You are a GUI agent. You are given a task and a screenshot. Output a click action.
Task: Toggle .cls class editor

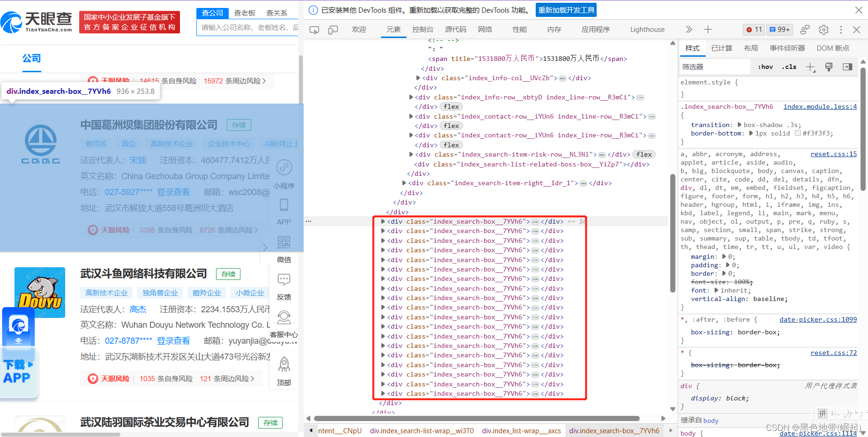[x=789, y=67]
